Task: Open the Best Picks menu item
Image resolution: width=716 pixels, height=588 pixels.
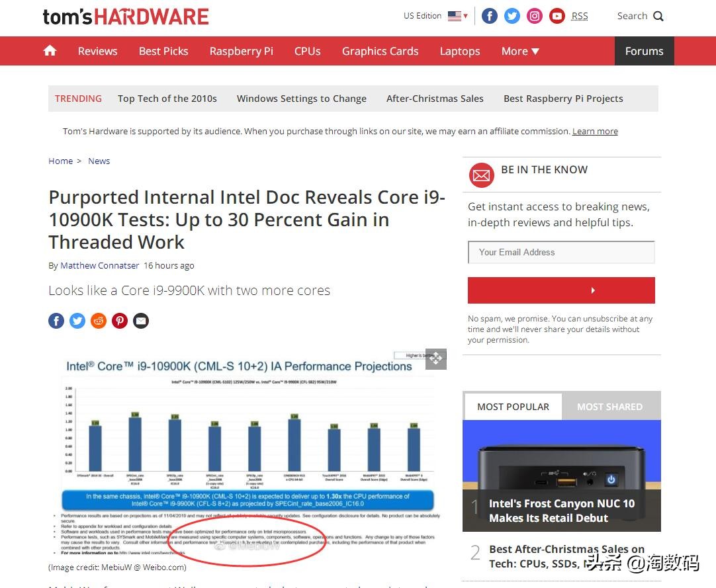Action: [163, 51]
